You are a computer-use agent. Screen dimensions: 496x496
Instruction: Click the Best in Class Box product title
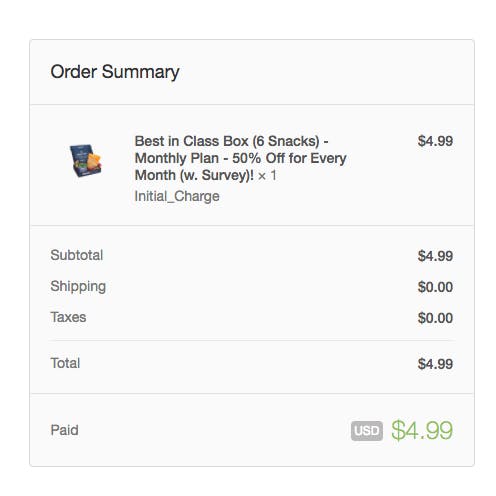(240, 158)
